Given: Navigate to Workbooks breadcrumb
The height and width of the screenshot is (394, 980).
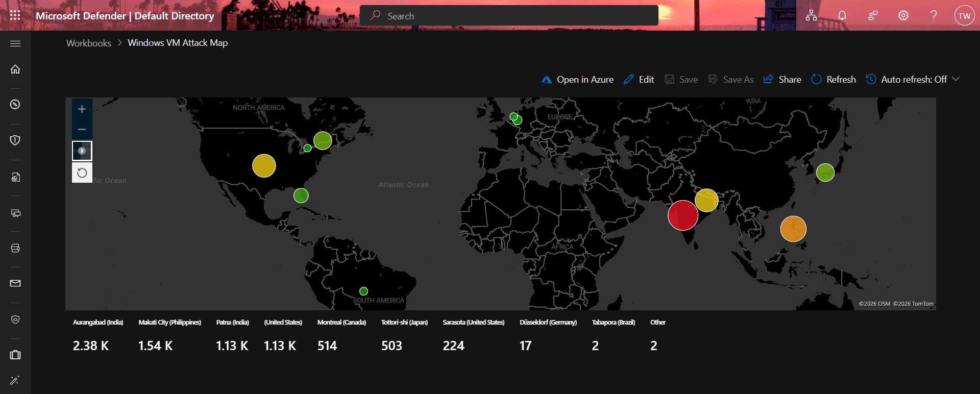Looking at the screenshot, I should pos(89,43).
